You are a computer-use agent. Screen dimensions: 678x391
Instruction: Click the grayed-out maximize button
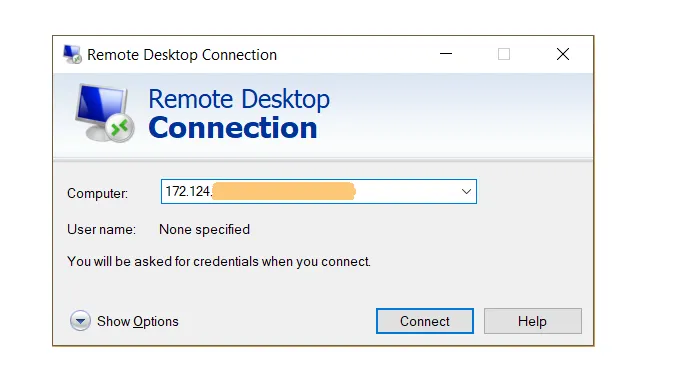(504, 54)
